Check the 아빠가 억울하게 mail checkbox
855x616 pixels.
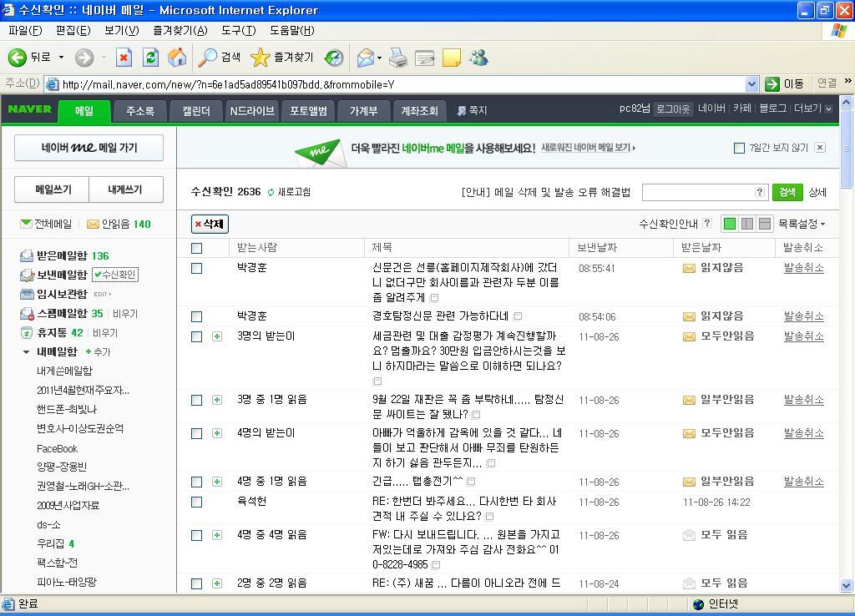point(197,433)
